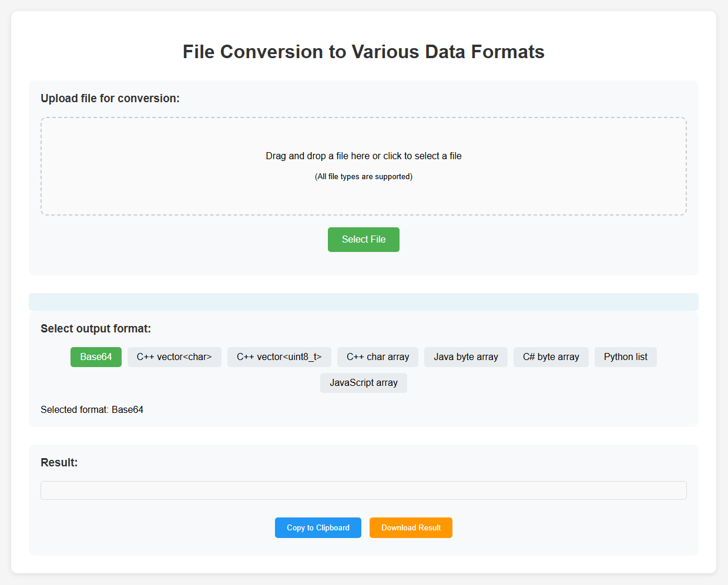The image size is (728, 585).
Task: Choose C++ vector<char> format
Action: pyautogui.click(x=175, y=357)
